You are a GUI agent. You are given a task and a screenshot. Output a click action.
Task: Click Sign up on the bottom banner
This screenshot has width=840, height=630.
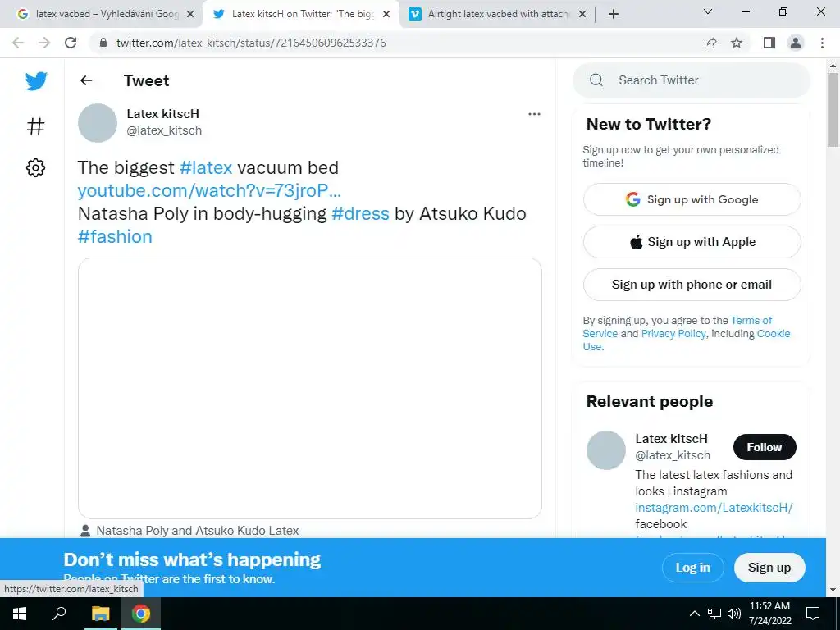click(769, 568)
